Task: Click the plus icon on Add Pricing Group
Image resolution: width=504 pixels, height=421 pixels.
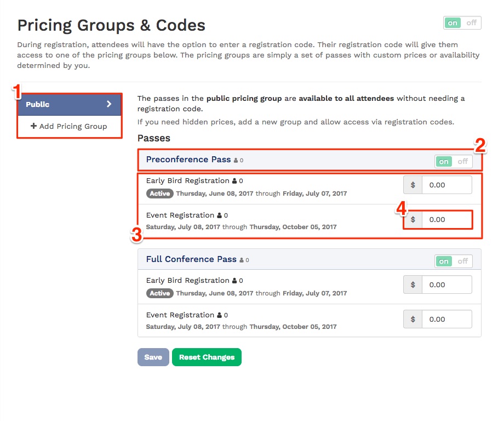Action: coord(33,126)
